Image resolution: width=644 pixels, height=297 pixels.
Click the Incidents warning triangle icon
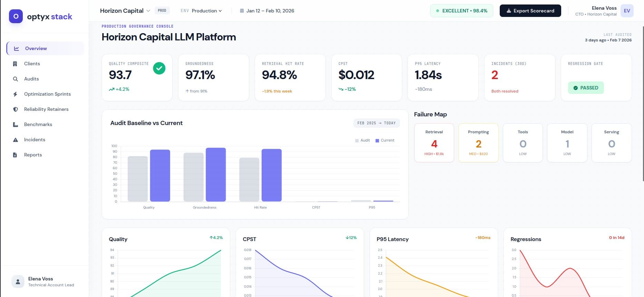tap(15, 140)
